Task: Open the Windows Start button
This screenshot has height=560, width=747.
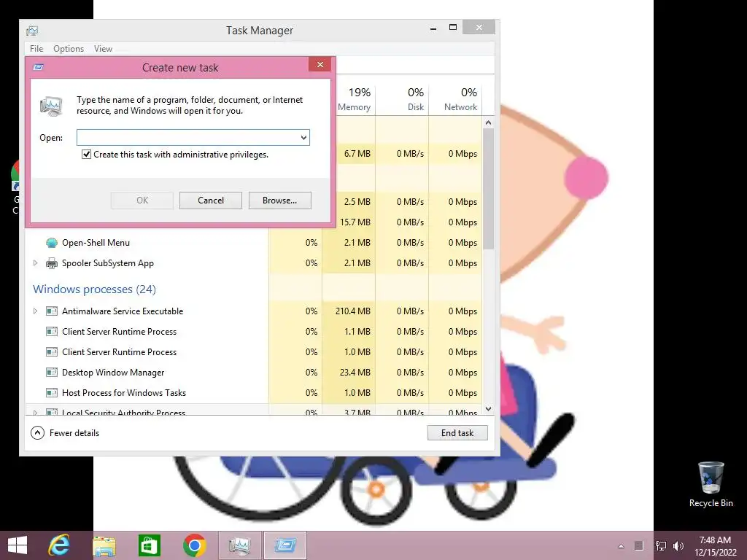Action: pos(18,545)
